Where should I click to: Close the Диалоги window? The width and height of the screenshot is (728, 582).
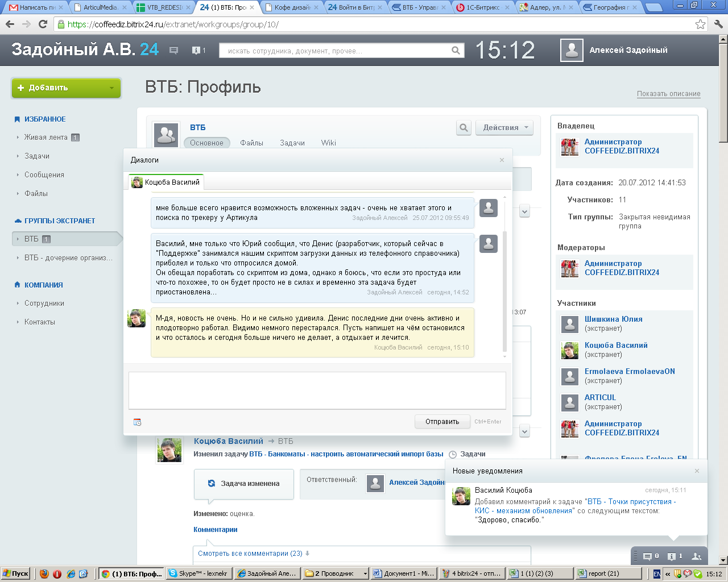point(502,160)
